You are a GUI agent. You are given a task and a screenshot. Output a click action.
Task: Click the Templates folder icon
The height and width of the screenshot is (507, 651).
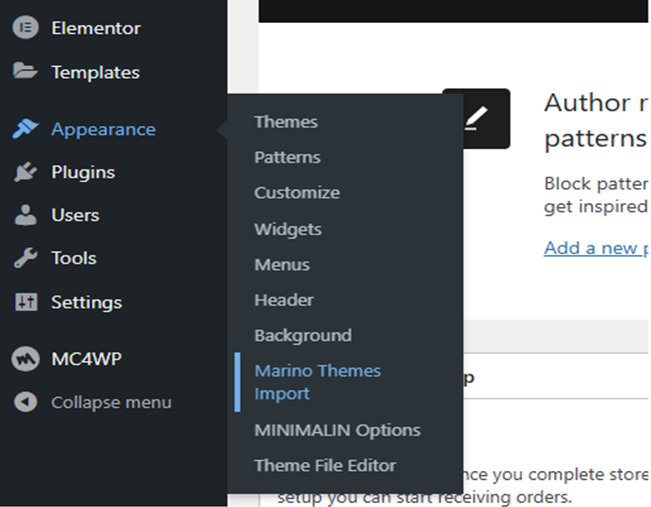pyautogui.click(x=25, y=71)
